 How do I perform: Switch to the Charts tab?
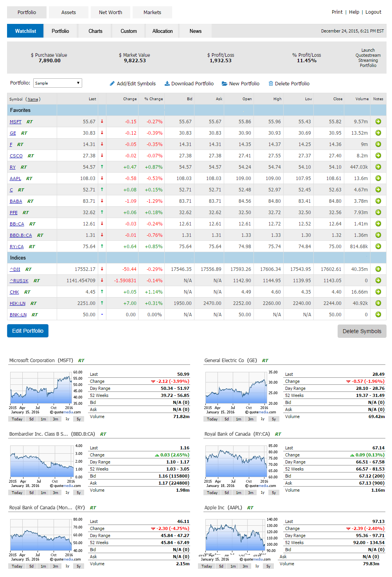pyautogui.click(x=95, y=31)
